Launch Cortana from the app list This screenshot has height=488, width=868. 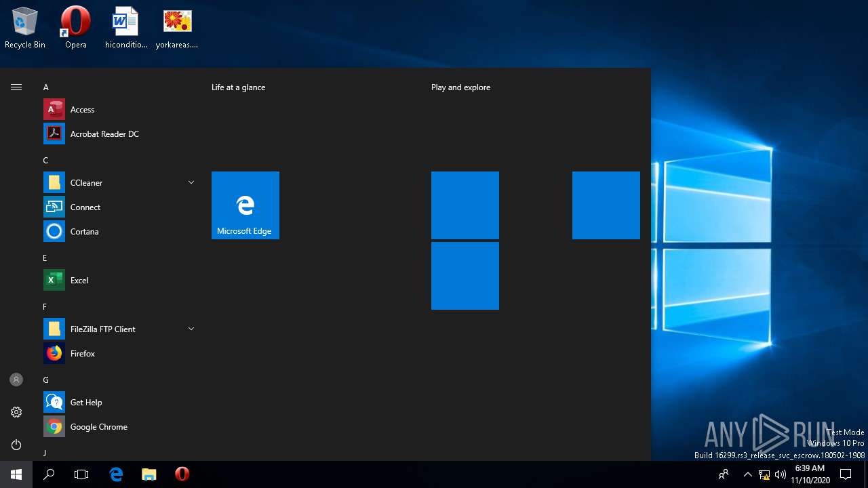(x=119, y=231)
